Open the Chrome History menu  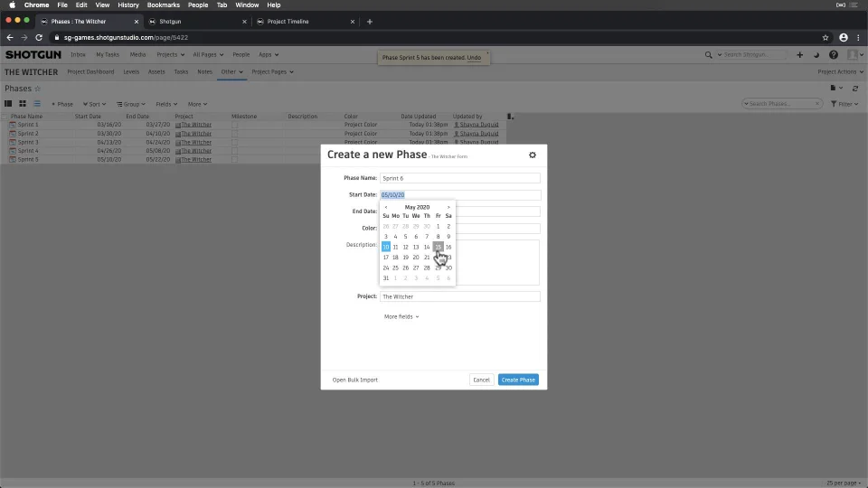(127, 5)
